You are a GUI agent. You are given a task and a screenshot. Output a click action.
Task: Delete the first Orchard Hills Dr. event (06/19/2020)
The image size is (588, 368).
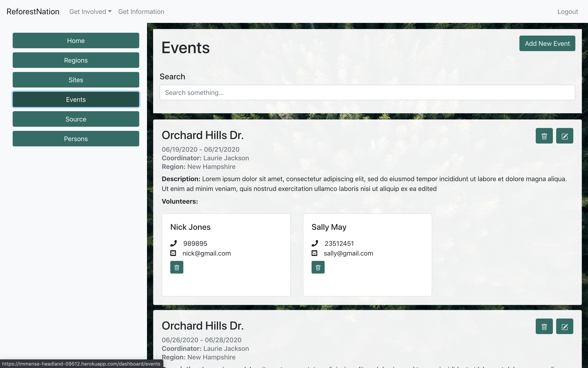pos(544,136)
